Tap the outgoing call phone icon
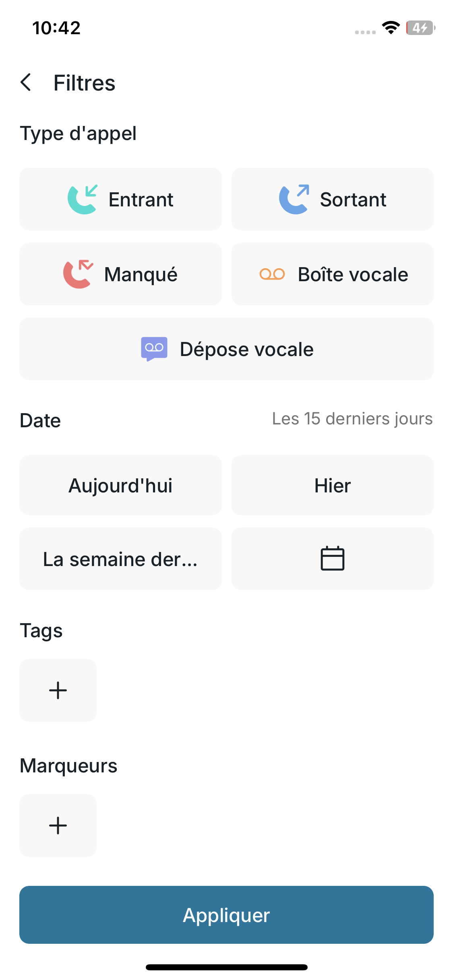453x980 pixels. tap(294, 200)
